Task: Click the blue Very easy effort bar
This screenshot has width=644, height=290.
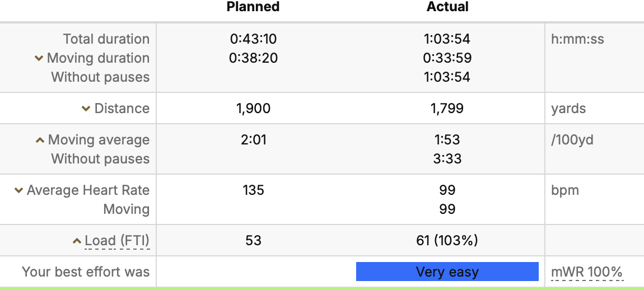Action: coord(447,272)
